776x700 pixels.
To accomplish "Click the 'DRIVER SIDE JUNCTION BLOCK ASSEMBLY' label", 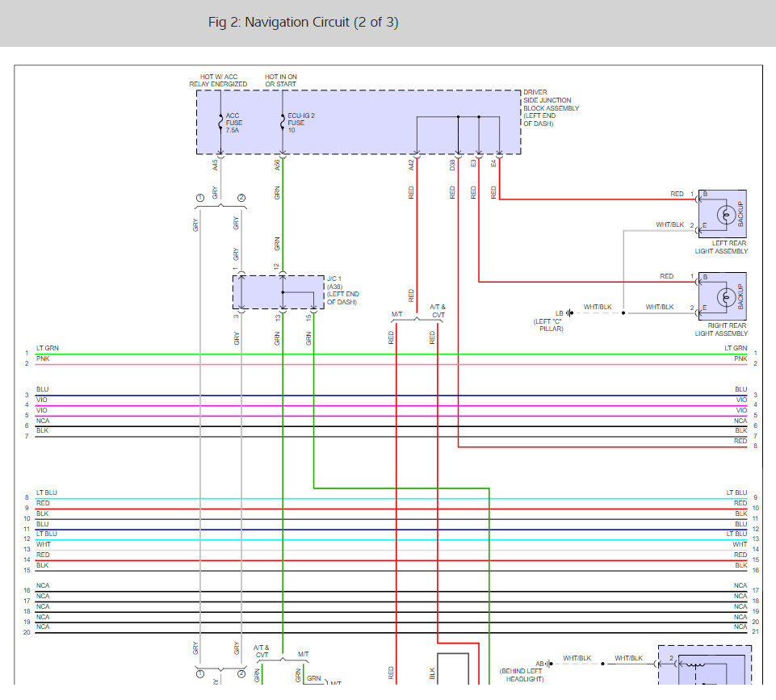I will pos(551,108).
